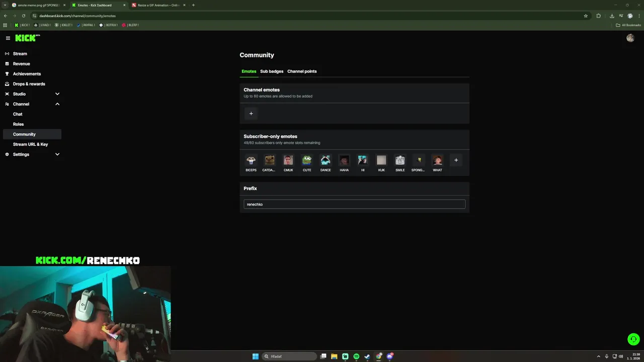Click the Prefix input field
The height and width of the screenshot is (362, 644).
click(354, 204)
